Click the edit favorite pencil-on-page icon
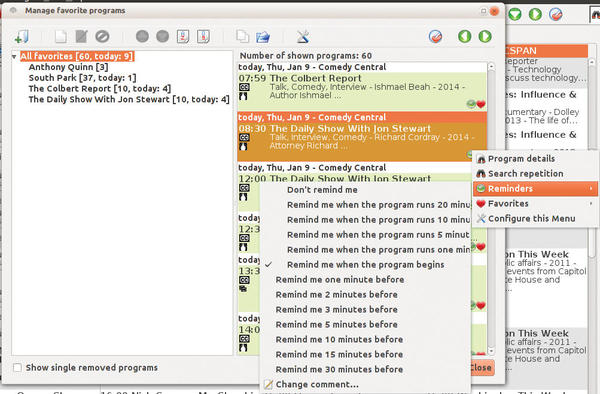The image size is (600, 394). 81,37
